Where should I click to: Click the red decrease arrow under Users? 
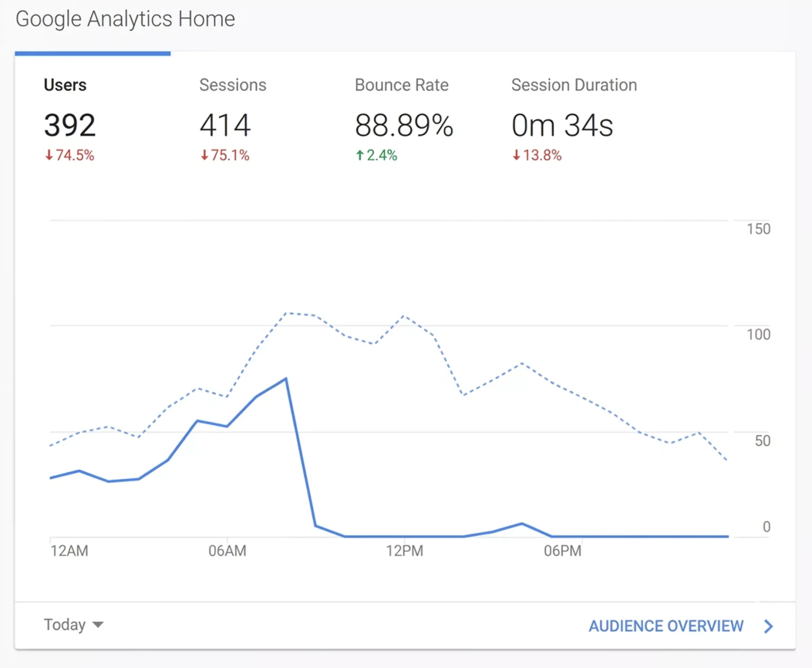(48, 156)
